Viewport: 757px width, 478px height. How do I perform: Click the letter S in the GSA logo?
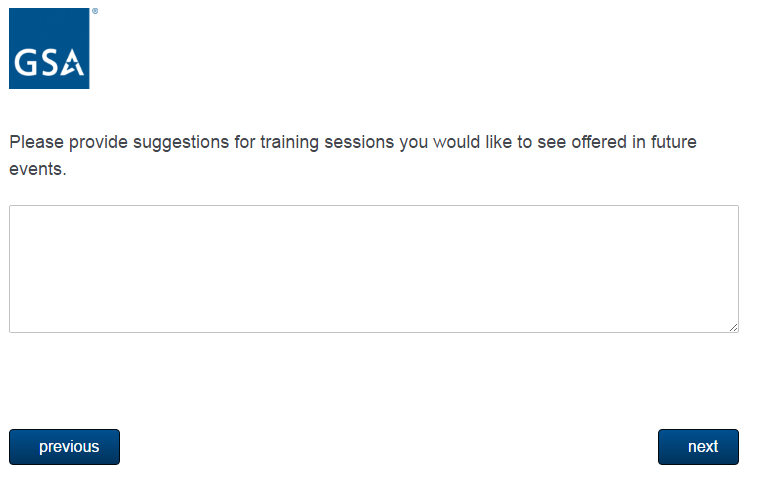click(x=50, y=66)
